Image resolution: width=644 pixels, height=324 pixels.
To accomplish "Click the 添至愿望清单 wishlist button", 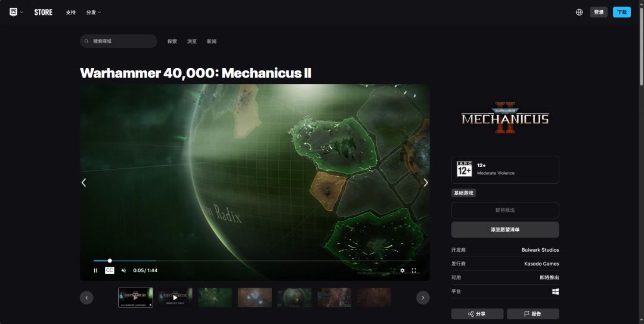I will click(505, 230).
